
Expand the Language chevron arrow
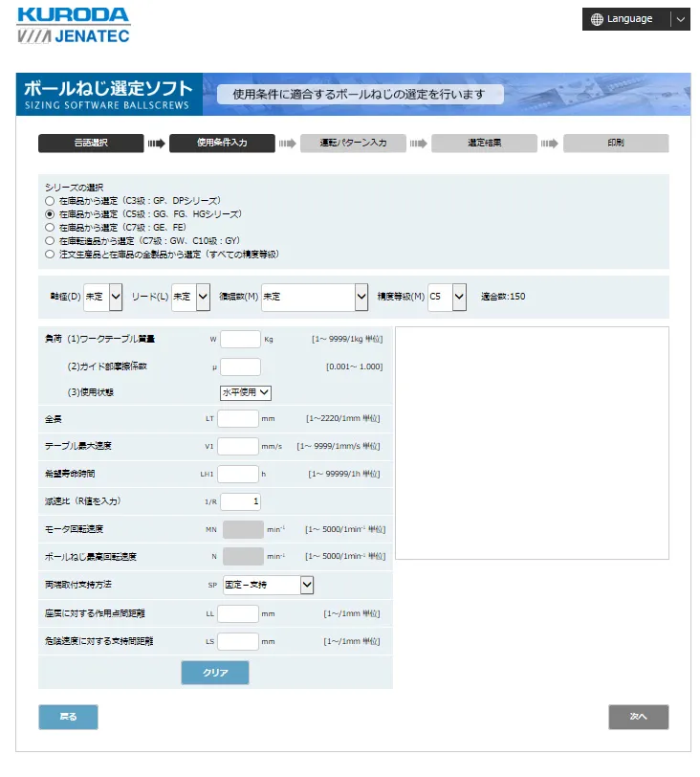(x=680, y=19)
